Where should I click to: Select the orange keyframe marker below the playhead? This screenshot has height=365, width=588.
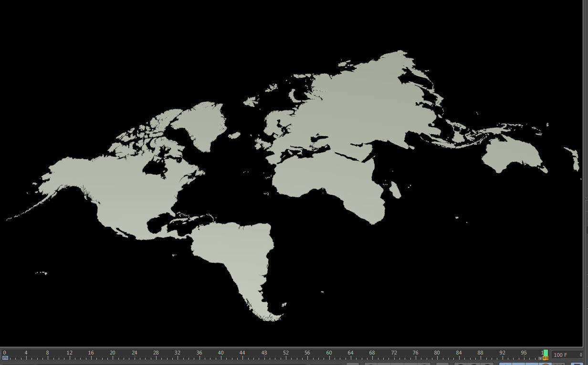point(546,358)
